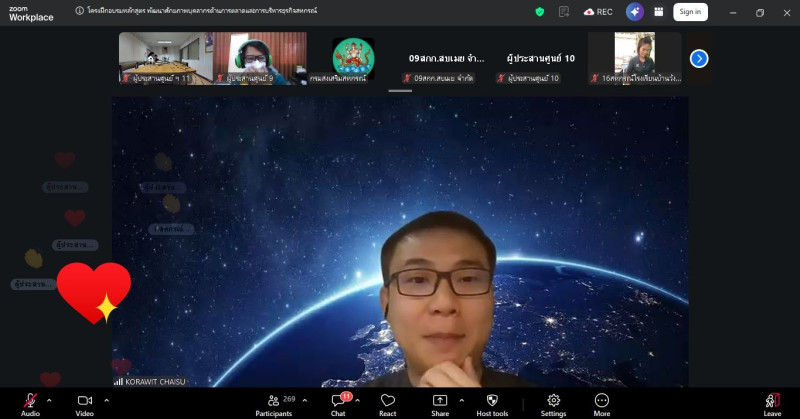800x419 pixels.
Task: Click the Share screen icon
Action: point(440,401)
